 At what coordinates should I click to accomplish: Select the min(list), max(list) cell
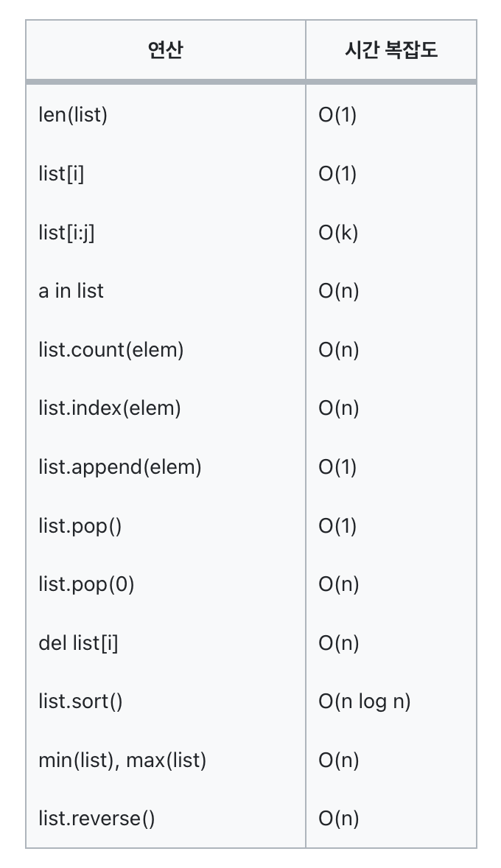point(166,760)
